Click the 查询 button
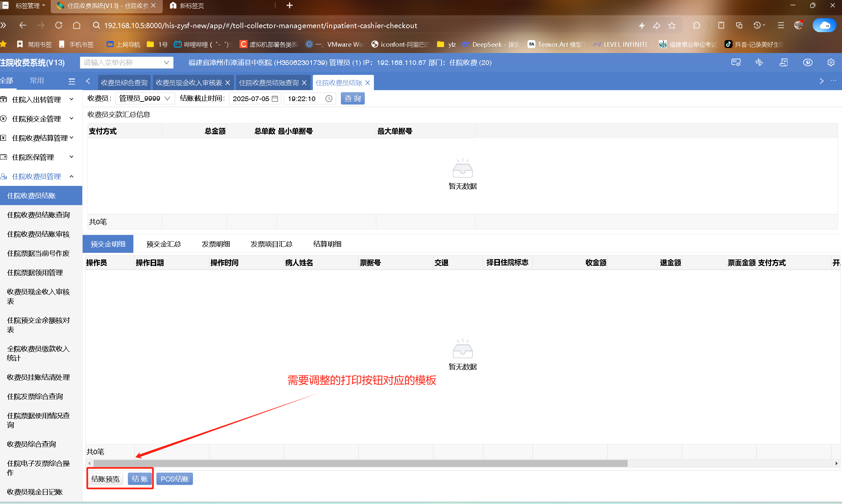 [x=353, y=98]
